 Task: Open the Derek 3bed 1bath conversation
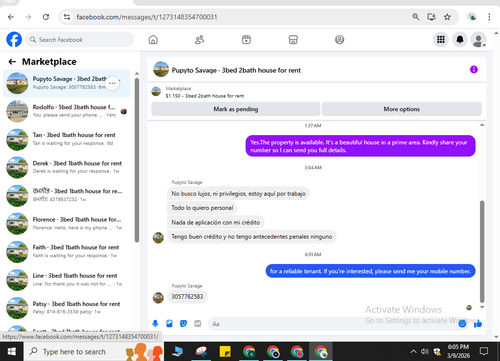[67, 167]
